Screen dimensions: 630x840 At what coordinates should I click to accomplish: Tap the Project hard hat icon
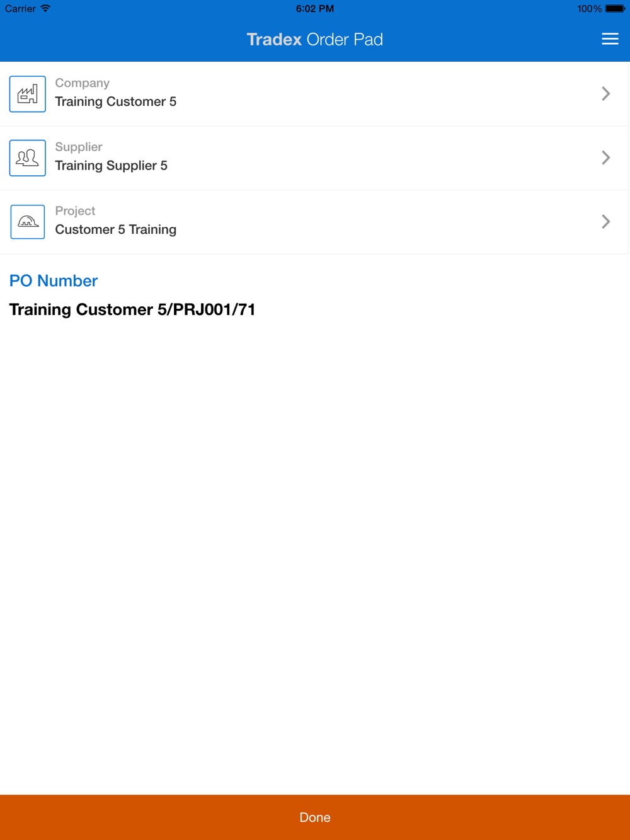(x=28, y=222)
